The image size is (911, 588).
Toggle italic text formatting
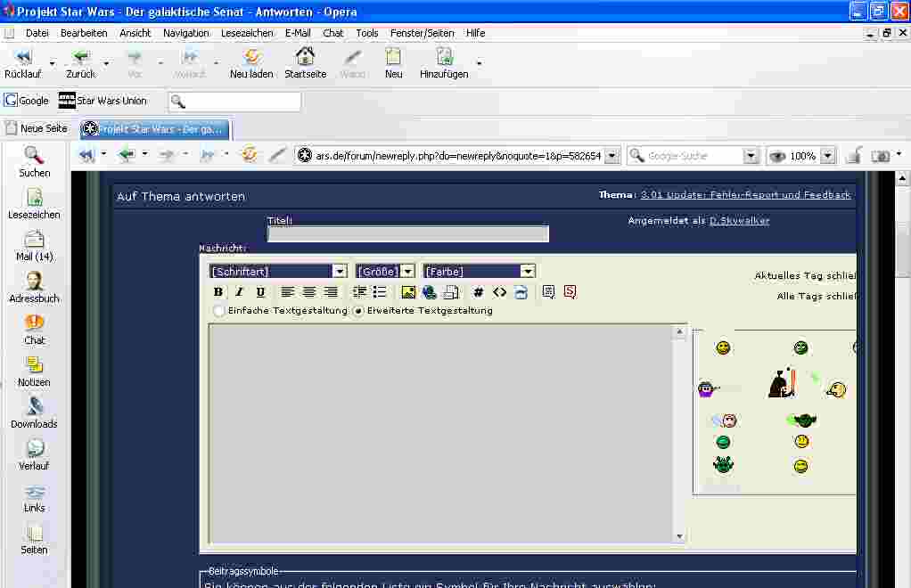tap(239, 292)
